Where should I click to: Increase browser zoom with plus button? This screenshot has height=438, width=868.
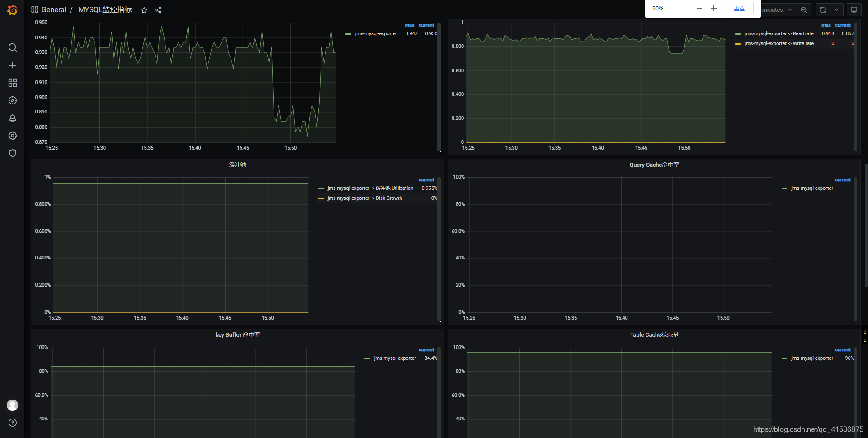point(714,8)
